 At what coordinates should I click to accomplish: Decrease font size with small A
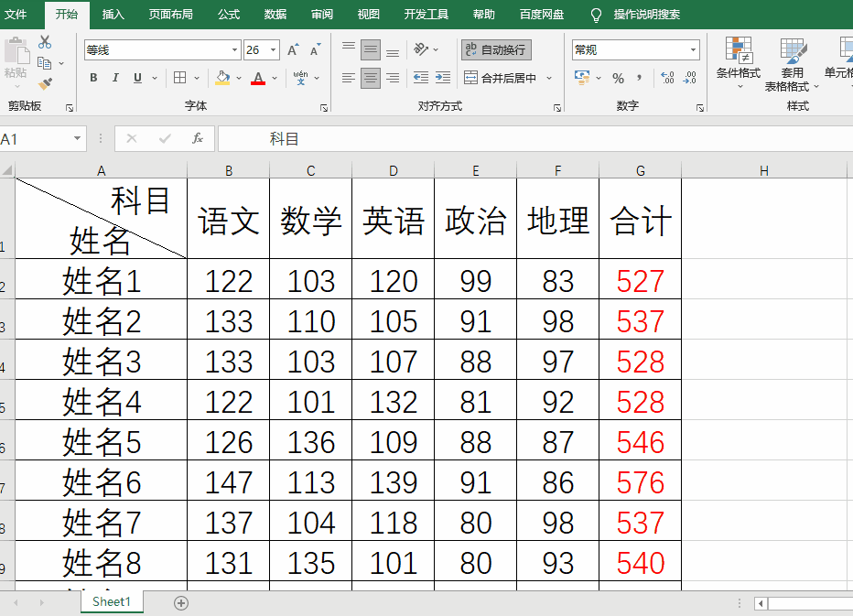tap(315, 50)
